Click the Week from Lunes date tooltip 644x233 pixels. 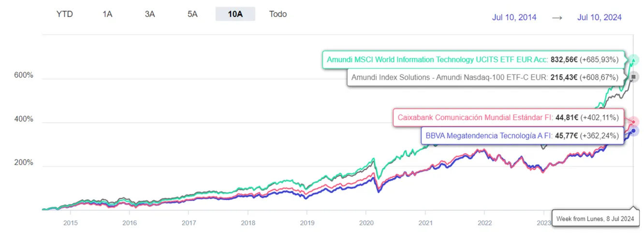pos(595,218)
